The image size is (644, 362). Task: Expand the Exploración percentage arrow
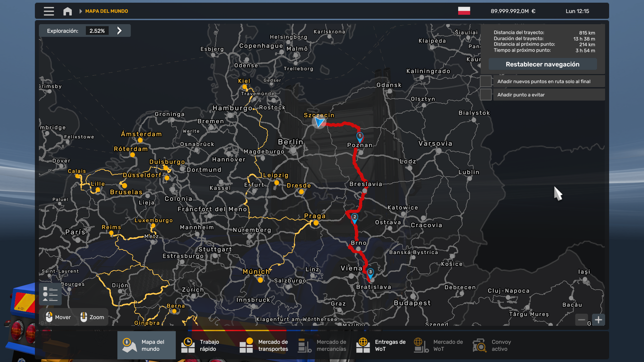[119, 31]
